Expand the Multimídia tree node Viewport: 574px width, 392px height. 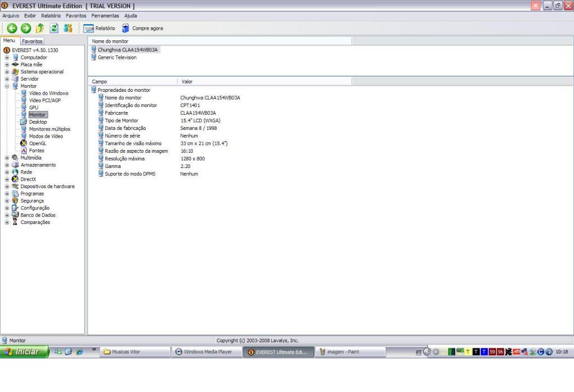pyautogui.click(x=7, y=158)
